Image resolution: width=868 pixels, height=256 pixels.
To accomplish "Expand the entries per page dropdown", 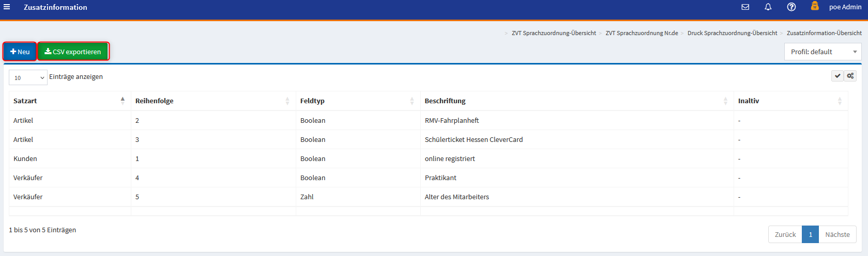I will (28, 77).
